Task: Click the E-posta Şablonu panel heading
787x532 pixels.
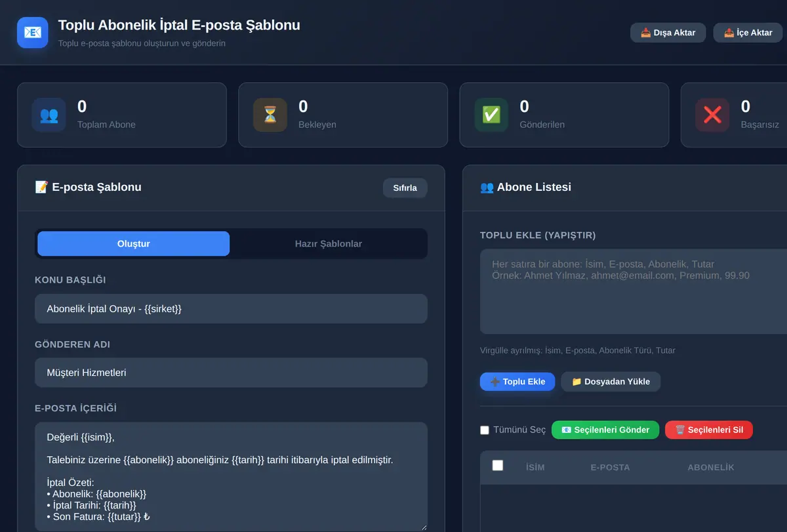Action: [x=88, y=188]
